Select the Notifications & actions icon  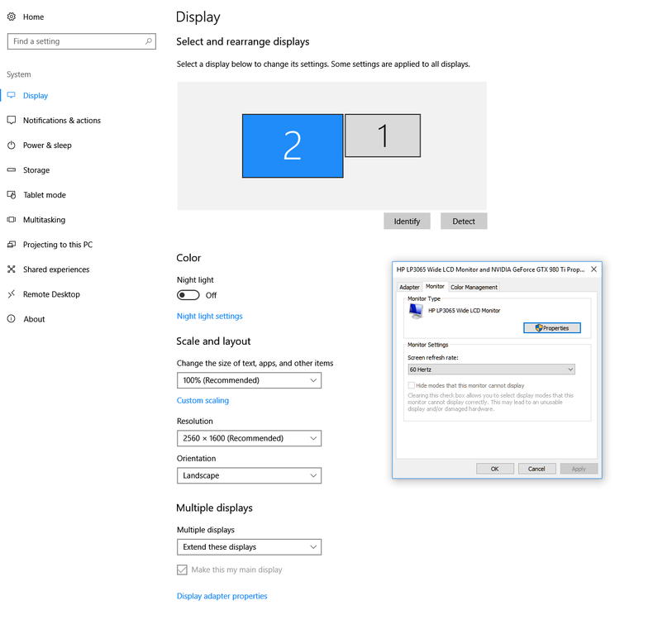[x=13, y=120]
